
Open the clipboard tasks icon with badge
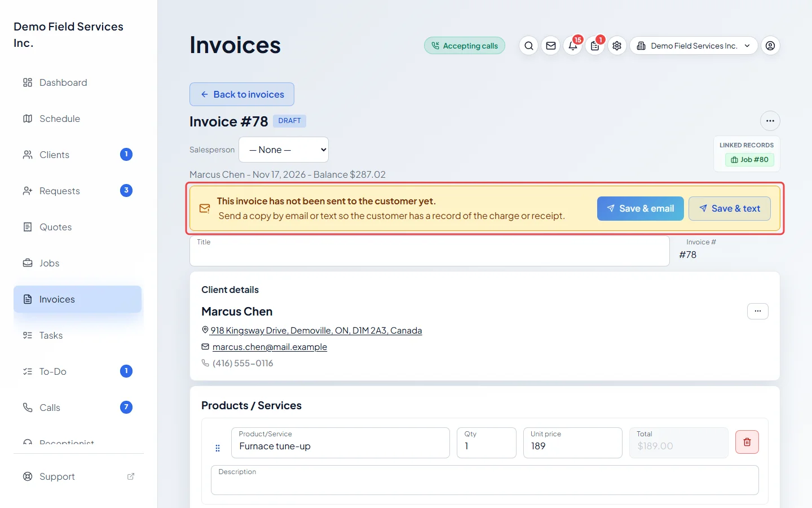coord(595,46)
